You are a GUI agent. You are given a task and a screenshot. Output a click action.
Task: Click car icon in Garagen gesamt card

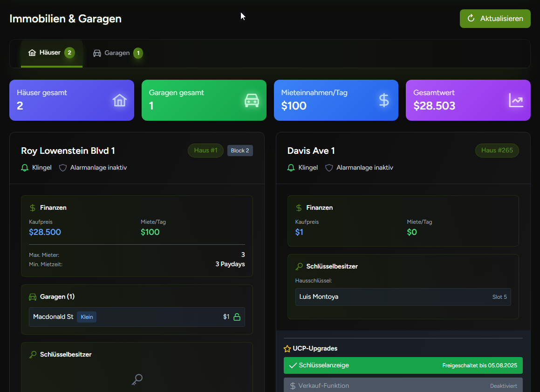252,100
